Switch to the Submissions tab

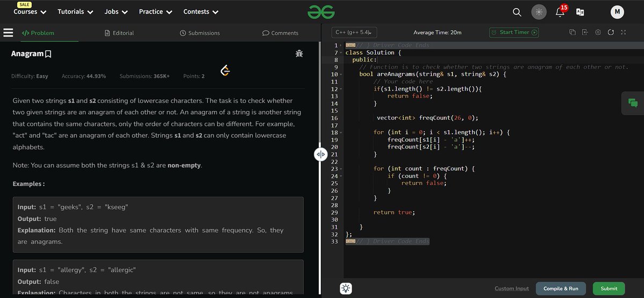pyautogui.click(x=200, y=33)
